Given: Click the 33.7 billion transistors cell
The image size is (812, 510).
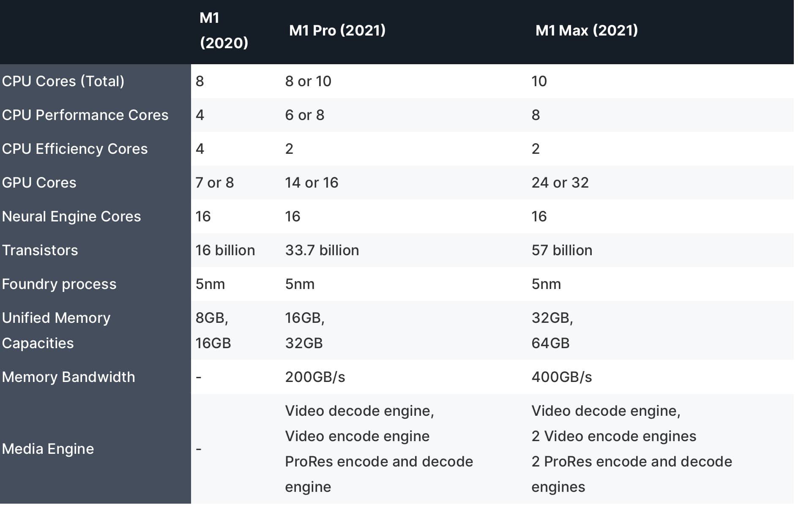Looking at the screenshot, I should 322,250.
